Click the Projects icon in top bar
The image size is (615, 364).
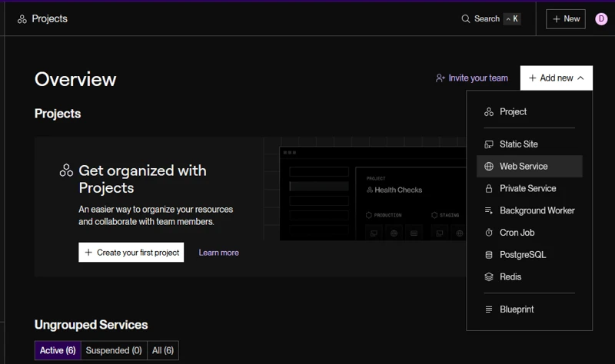tap(22, 18)
